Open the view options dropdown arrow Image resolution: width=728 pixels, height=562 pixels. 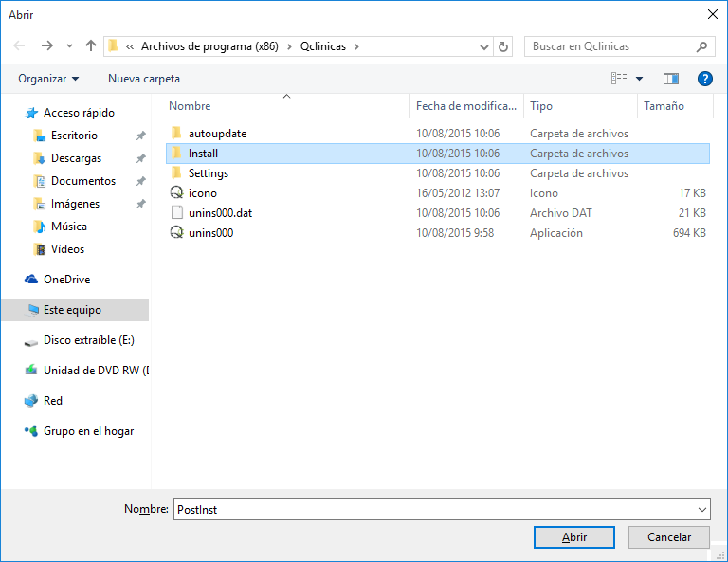click(x=639, y=79)
